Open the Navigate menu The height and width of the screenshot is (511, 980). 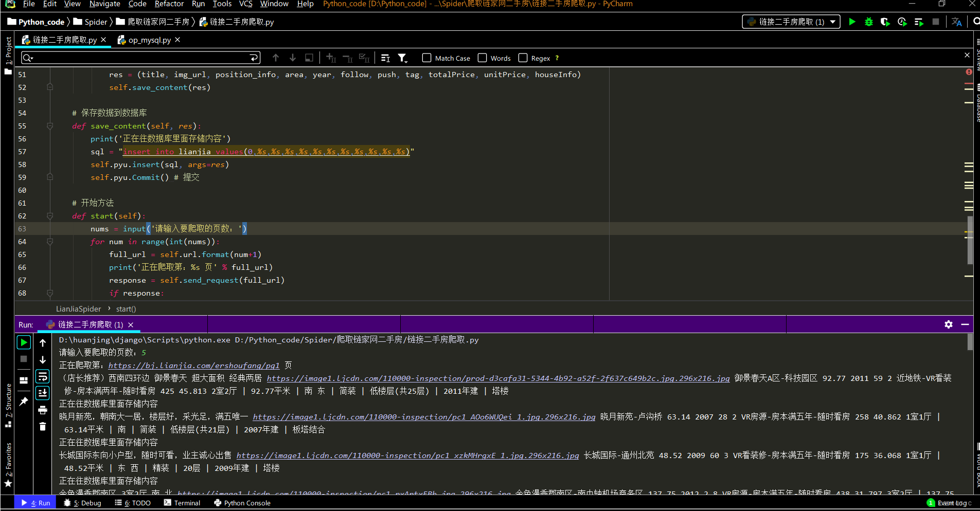(x=105, y=4)
